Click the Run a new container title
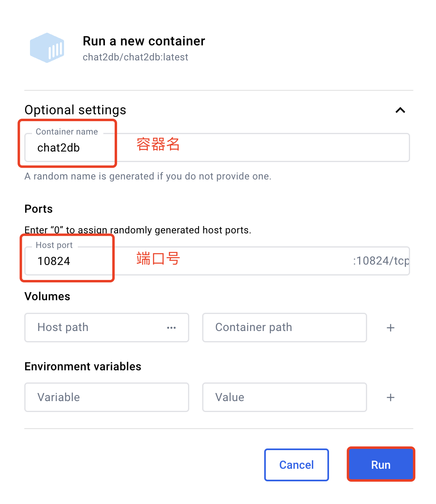 144,41
